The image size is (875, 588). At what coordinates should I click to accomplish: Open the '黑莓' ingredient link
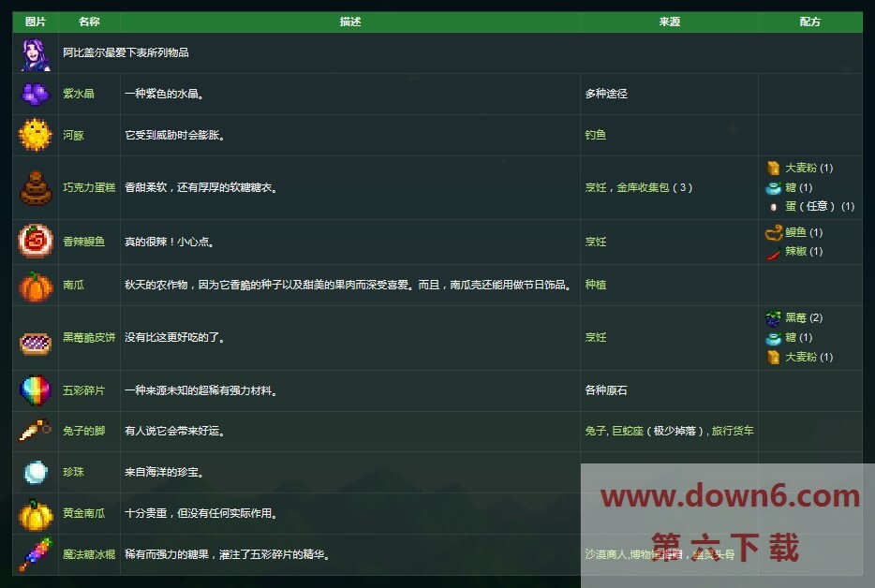click(x=795, y=318)
